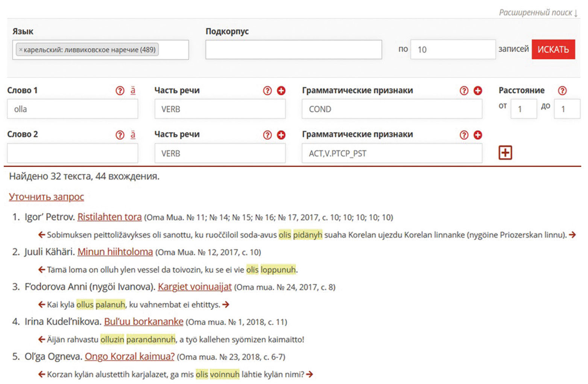Click the Уточнить запрос link
This screenshot has height=384, width=588.
coord(46,197)
